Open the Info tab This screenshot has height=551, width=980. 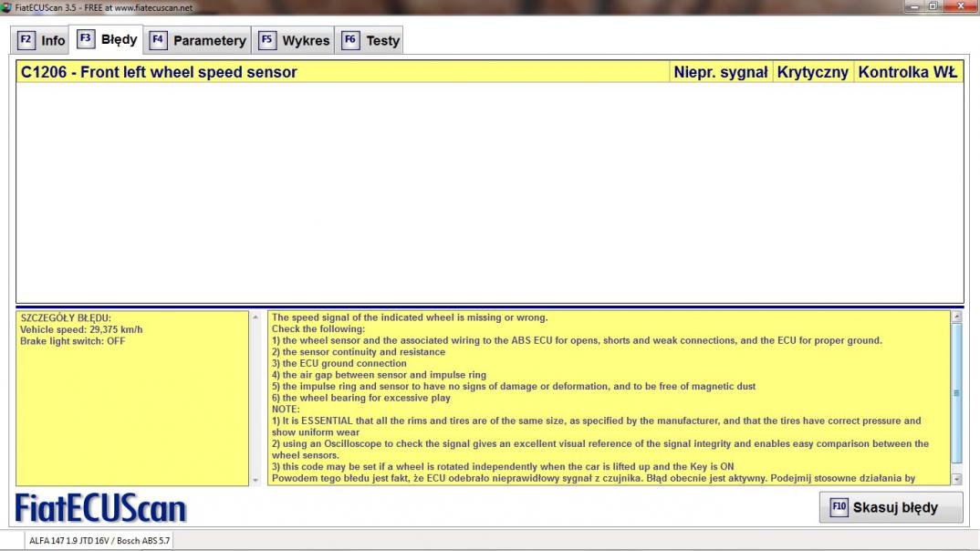pos(41,41)
